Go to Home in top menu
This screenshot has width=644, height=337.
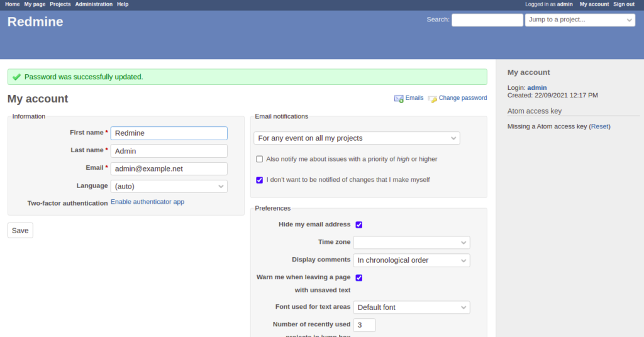13,4
